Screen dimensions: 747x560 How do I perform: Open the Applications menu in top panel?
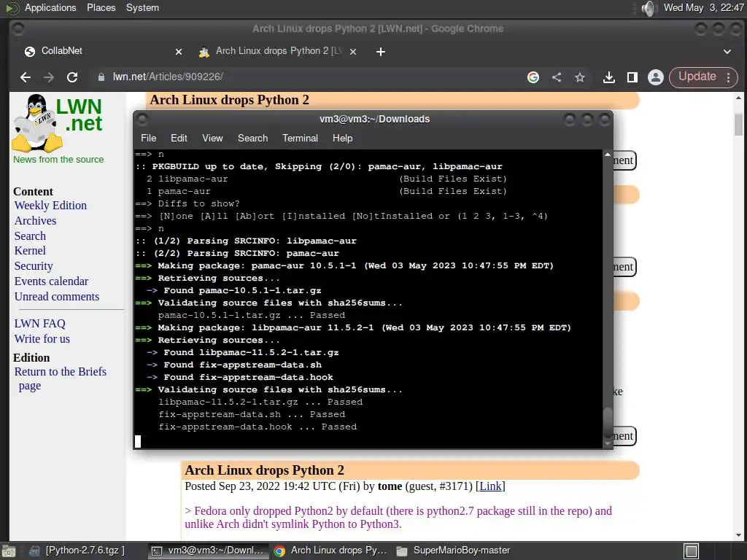pos(50,7)
